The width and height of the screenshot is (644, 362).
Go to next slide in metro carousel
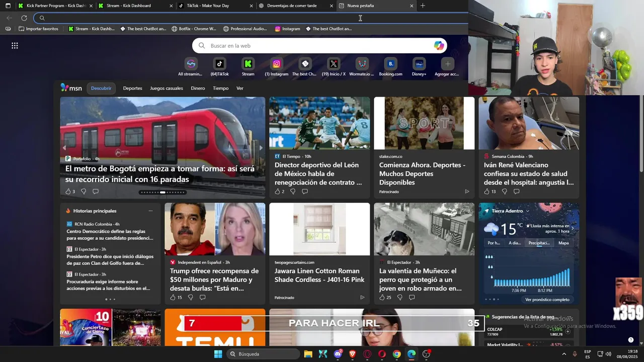pyautogui.click(x=261, y=148)
